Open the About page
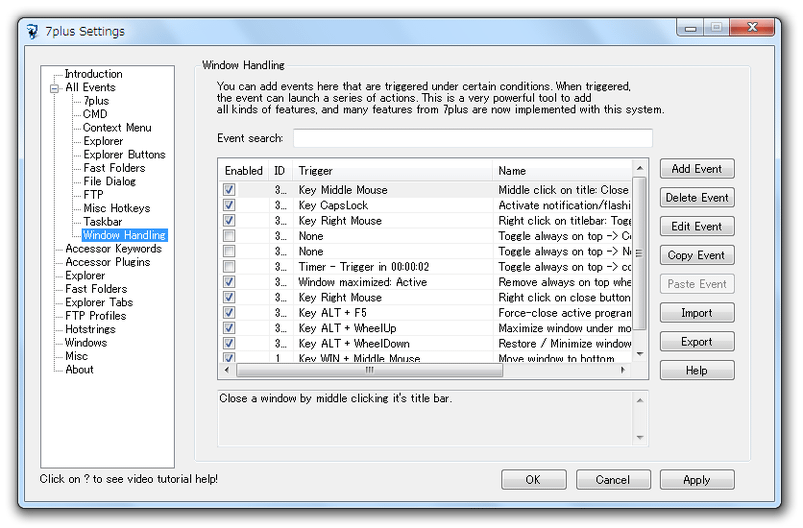Viewport: 803px width, 528px height. click(79, 370)
